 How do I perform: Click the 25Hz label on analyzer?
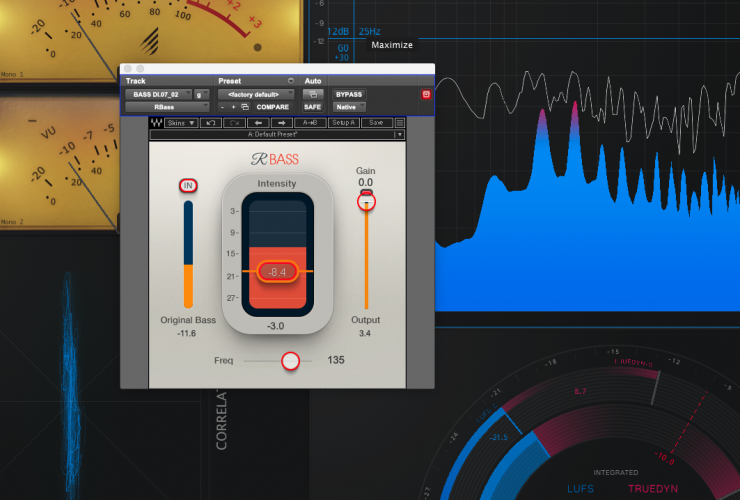[370, 32]
